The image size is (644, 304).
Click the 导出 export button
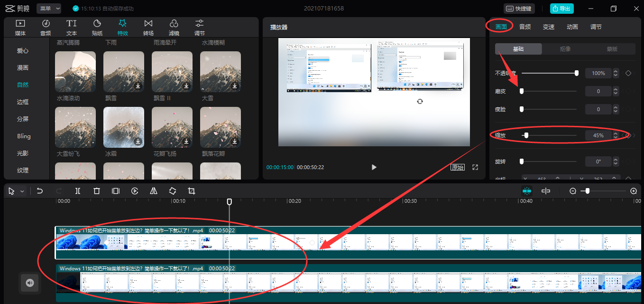tap(561, 9)
